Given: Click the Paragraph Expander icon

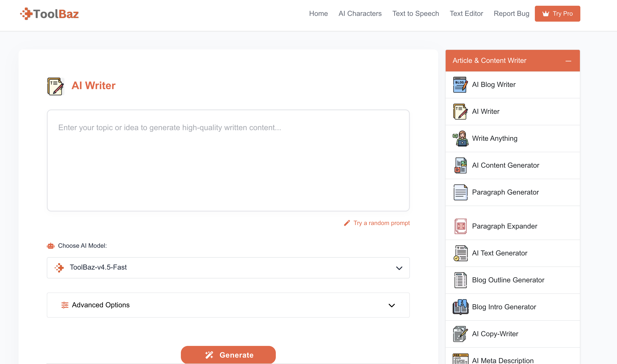Looking at the screenshot, I should pos(460,226).
